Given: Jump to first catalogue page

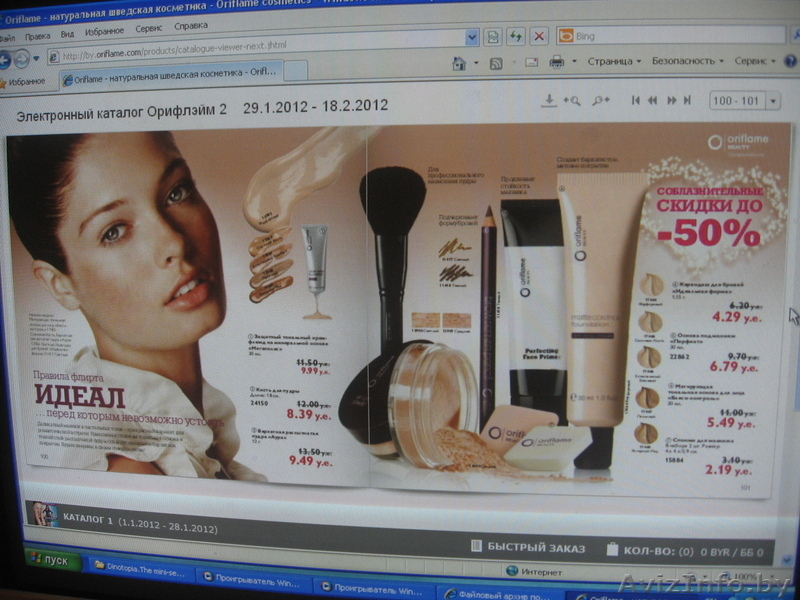Looking at the screenshot, I should pos(635,100).
